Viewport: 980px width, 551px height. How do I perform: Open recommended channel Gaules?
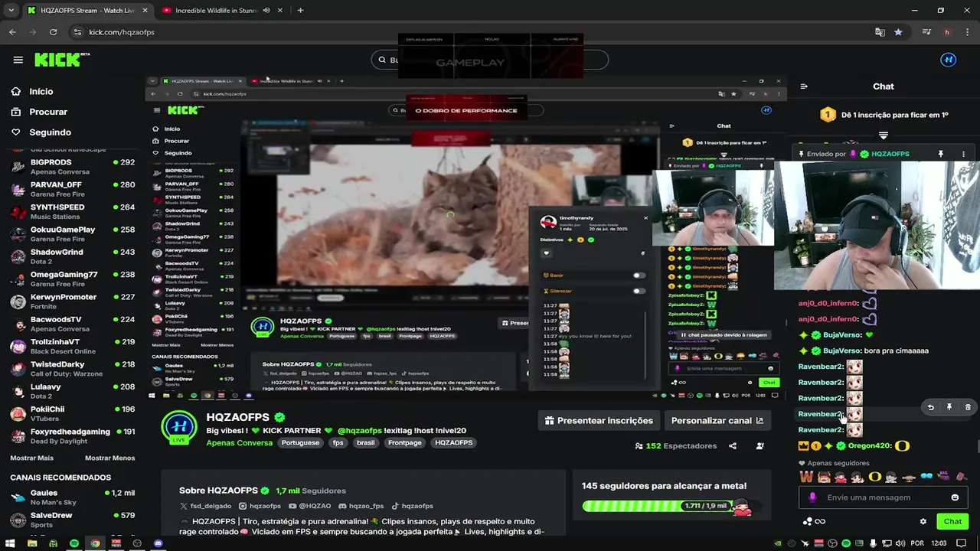tap(72, 497)
